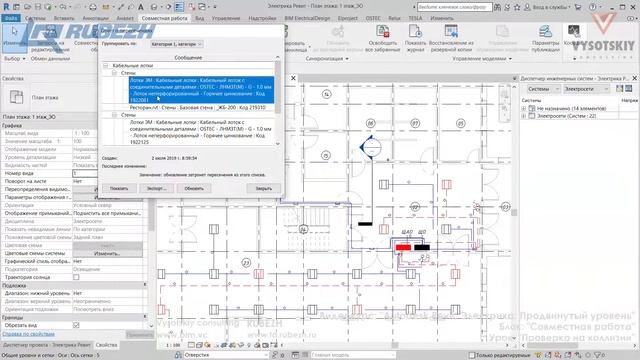Click the Закрыть button in dialog

click(264, 188)
